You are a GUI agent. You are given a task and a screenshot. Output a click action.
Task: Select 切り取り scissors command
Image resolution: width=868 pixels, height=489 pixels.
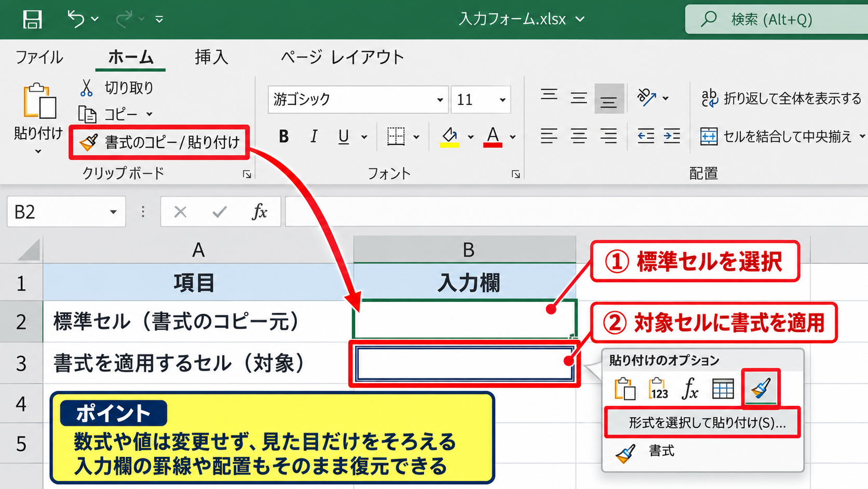click(x=116, y=88)
